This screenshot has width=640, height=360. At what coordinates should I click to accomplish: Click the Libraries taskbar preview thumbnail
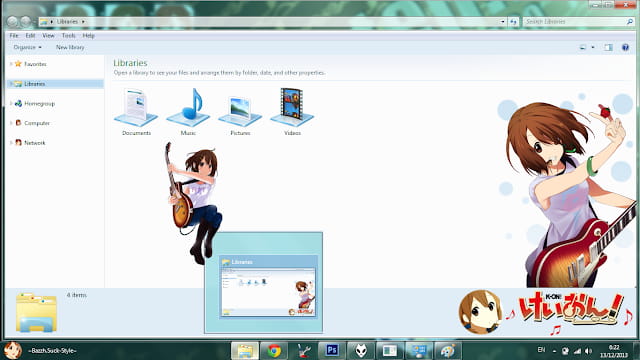point(268,287)
